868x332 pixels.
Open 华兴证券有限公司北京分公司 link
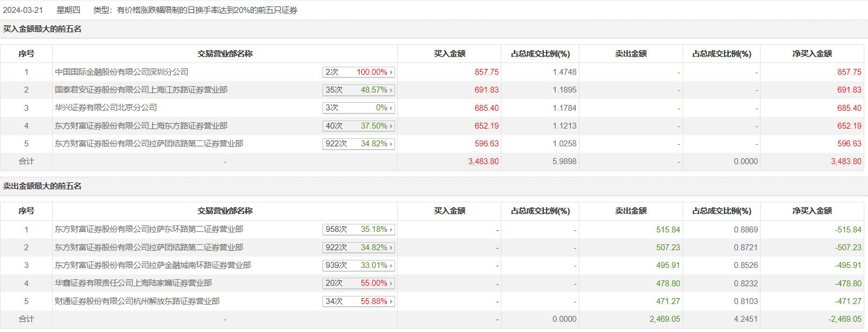click(106, 108)
